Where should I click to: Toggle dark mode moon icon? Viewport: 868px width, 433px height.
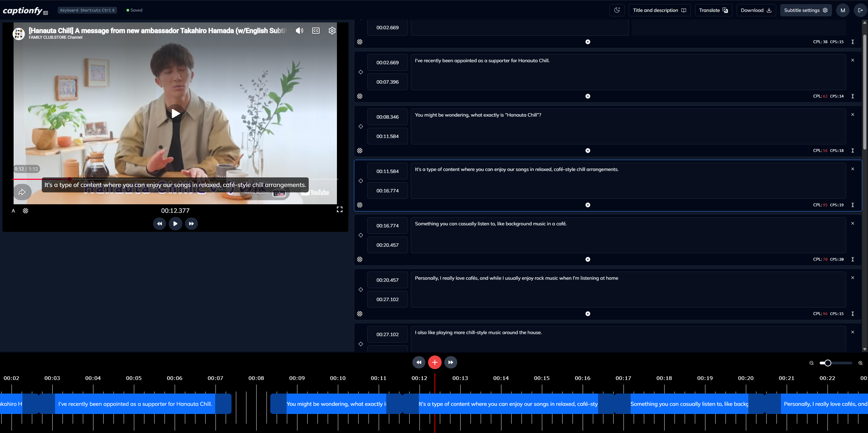[617, 10]
